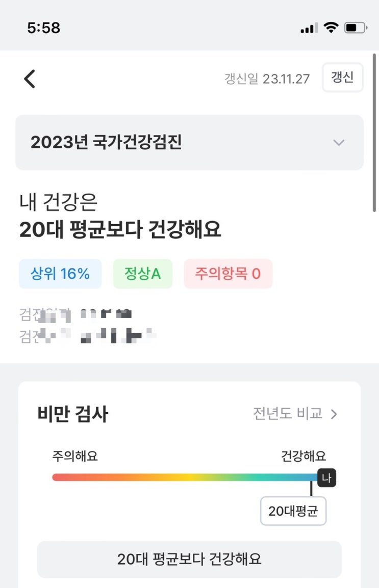Expand the 2023년 국가건강검진 dropdown
Viewport: 379px width, 588px height.
[189, 142]
